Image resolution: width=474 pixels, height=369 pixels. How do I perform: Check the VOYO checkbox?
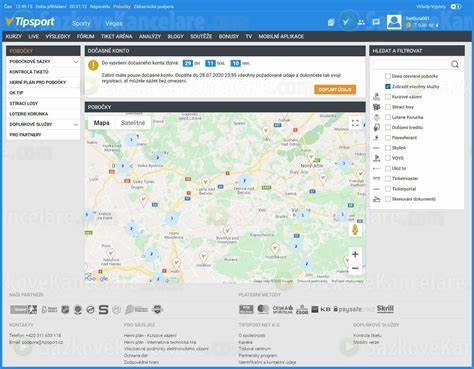(x=388, y=158)
